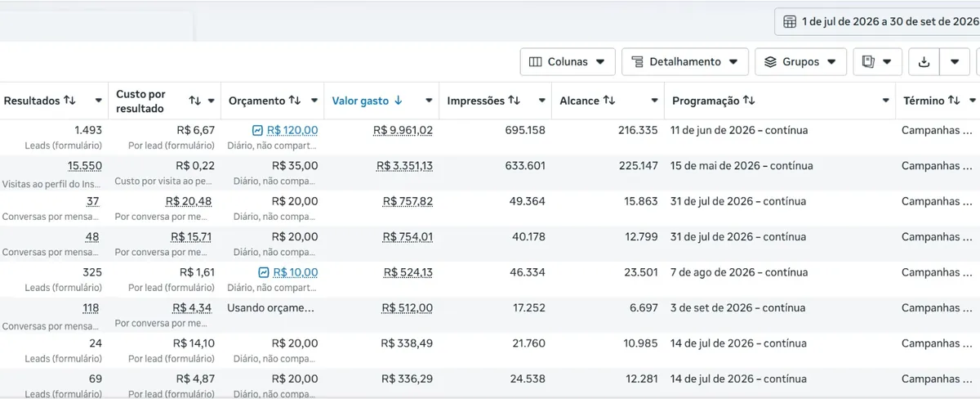Open Orçamento column menu caret
980x399 pixels.
pyautogui.click(x=315, y=101)
